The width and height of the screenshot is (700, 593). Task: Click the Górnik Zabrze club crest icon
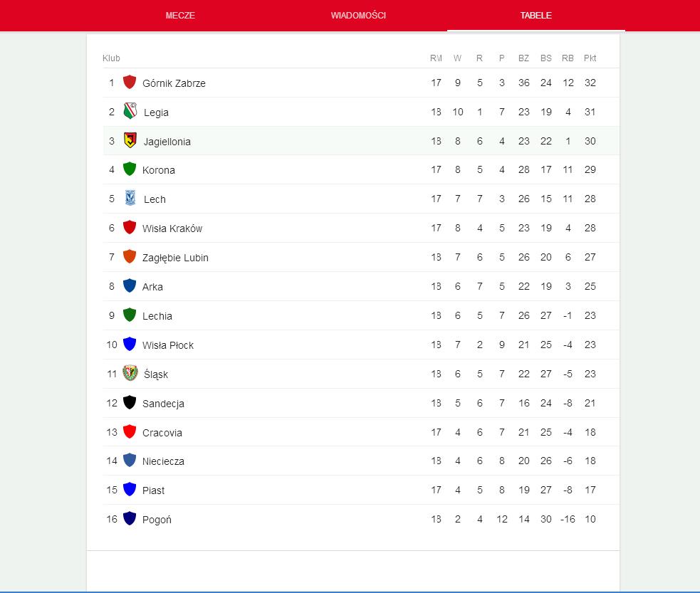coord(130,83)
